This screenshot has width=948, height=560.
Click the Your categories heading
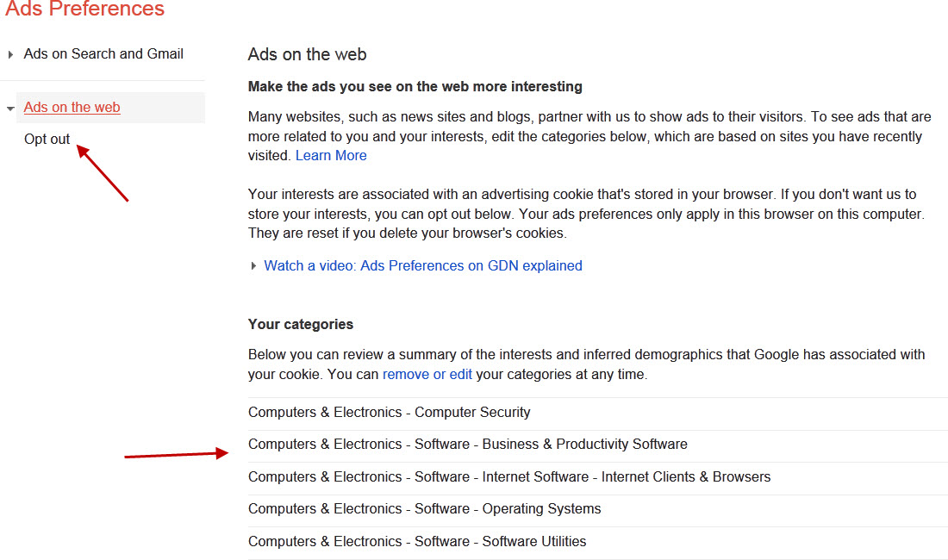[x=301, y=325]
